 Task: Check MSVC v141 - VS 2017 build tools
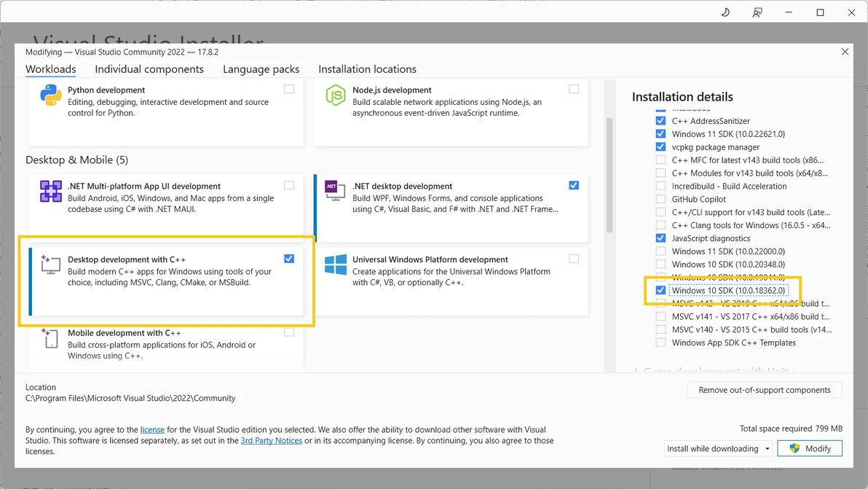pos(660,316)
